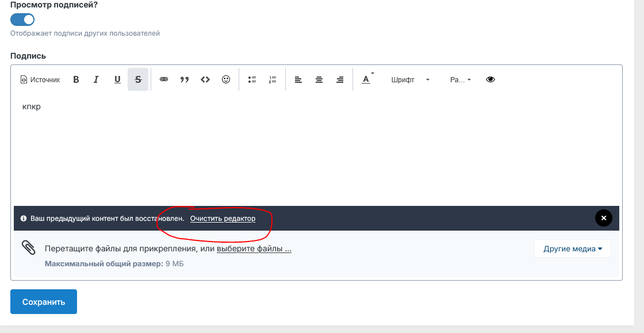
Task: Toggle strikethrough formatting
Action: click(138, 80)
